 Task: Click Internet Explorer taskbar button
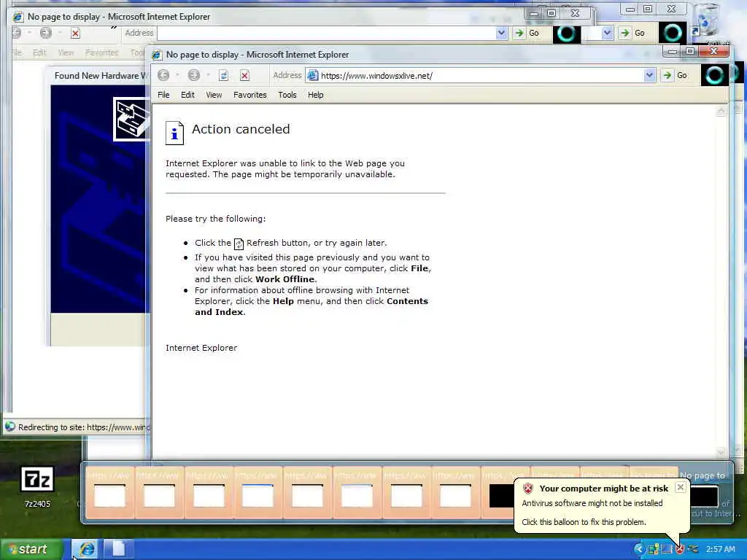coord(85,549)
